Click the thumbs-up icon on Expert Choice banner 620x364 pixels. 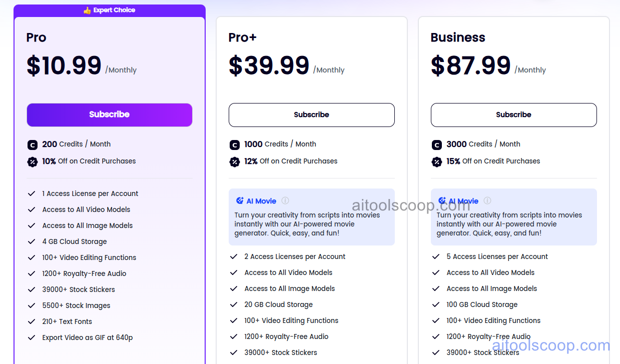click(x=88, y=9)
